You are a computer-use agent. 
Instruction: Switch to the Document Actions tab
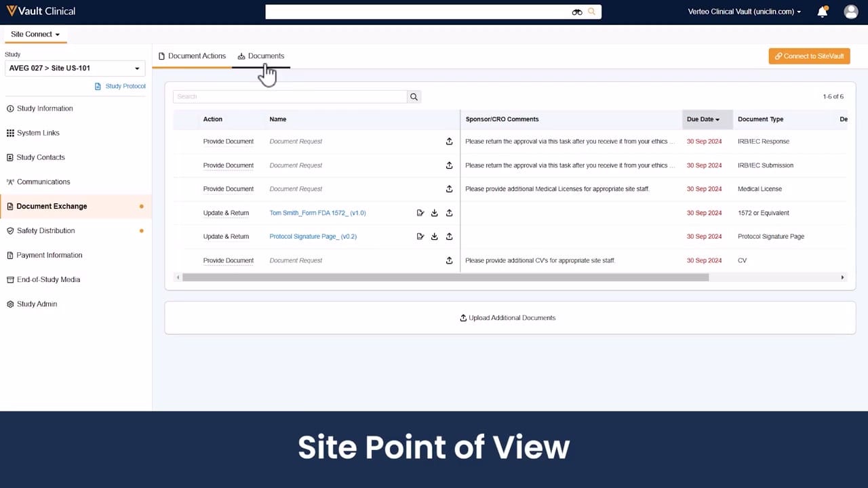[x=192, y=56]
